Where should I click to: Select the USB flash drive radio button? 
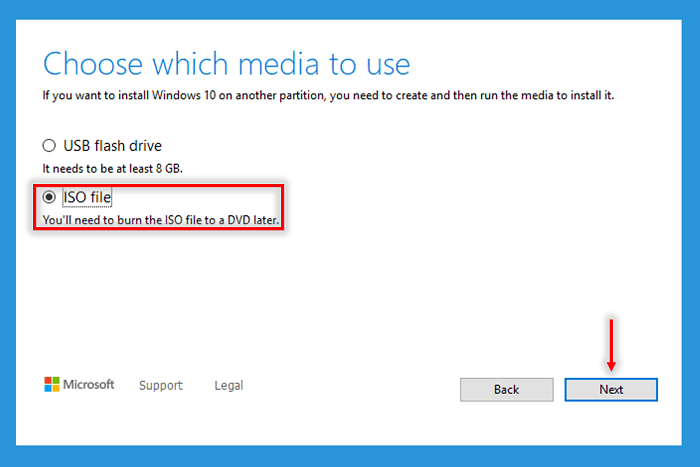click(49, 146)
